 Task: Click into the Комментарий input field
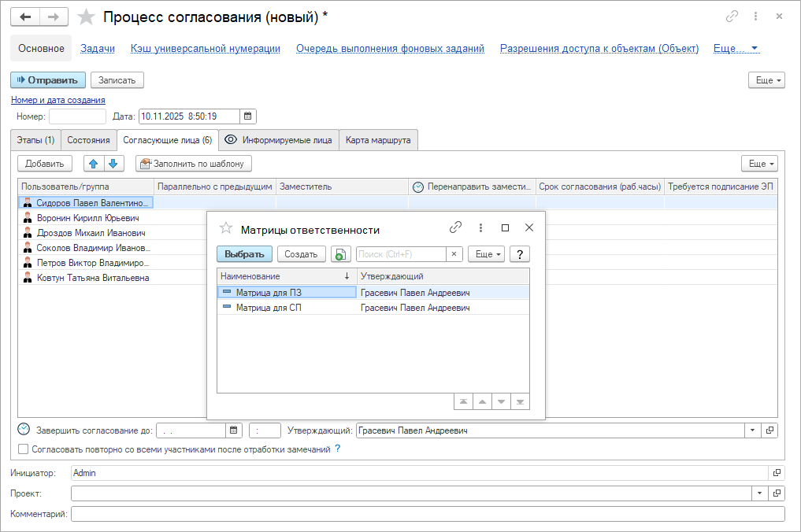427,514
